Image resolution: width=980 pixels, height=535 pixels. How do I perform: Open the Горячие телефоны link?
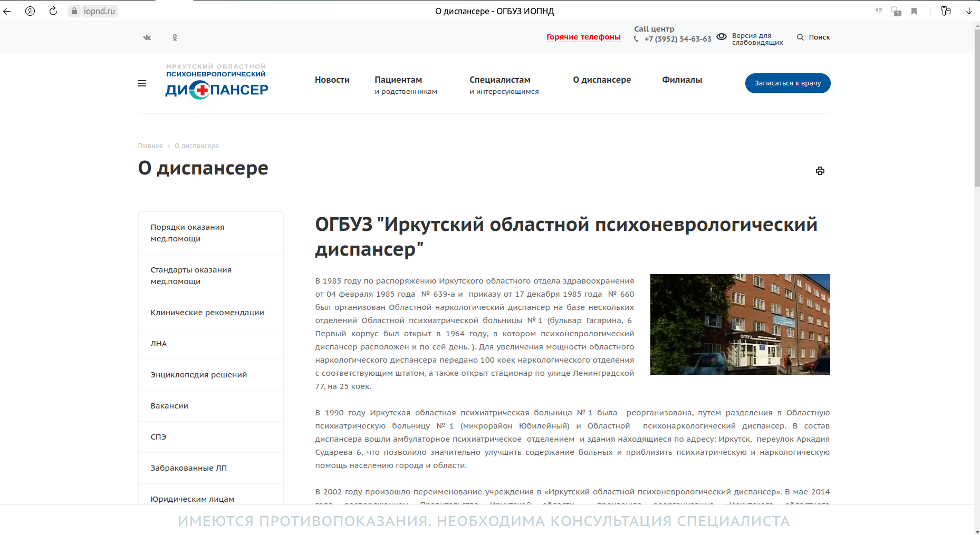click(x=583, y=37)
